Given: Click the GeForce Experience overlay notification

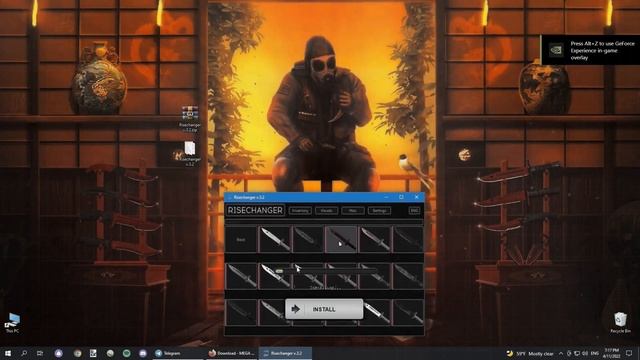Looking at the screenshot, I should pos(591,50).
